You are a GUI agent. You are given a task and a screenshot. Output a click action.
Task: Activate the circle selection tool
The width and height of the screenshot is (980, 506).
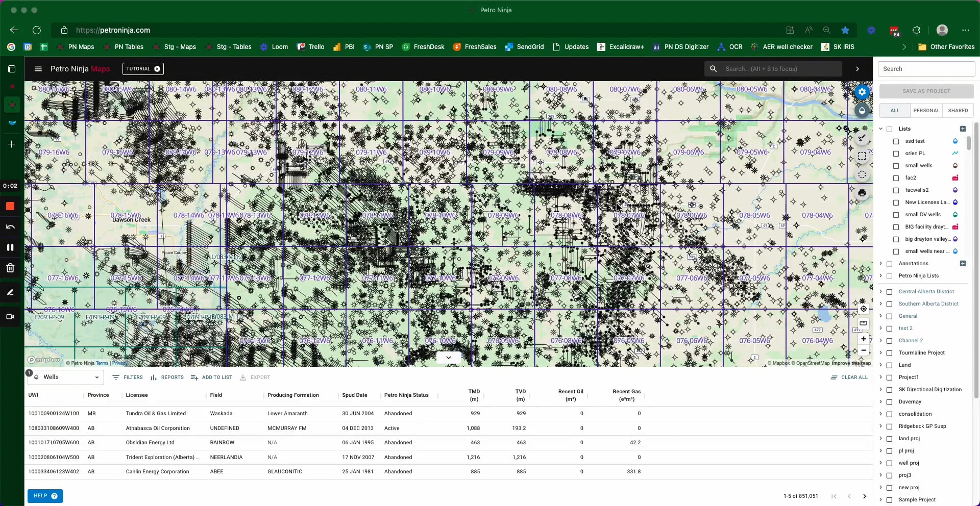[862, 174]
